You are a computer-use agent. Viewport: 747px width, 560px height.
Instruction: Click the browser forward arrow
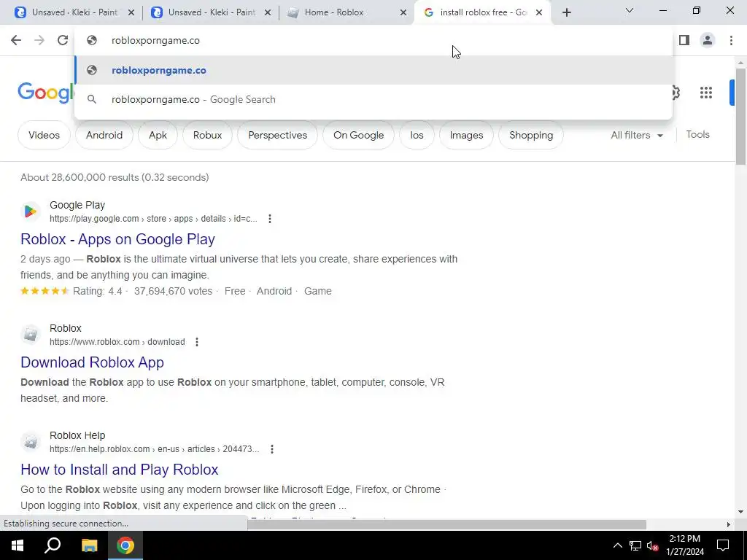[39, 41]
